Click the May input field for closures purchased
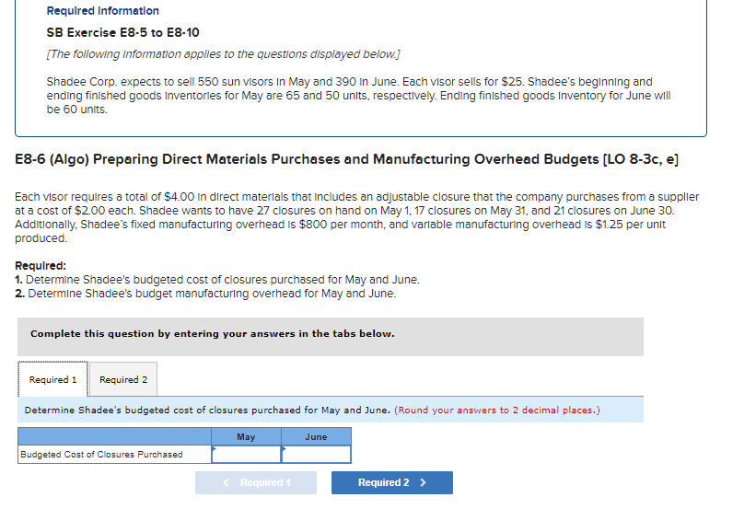The width and height of the screenshot is (756, 532). [x=247, y=453]
